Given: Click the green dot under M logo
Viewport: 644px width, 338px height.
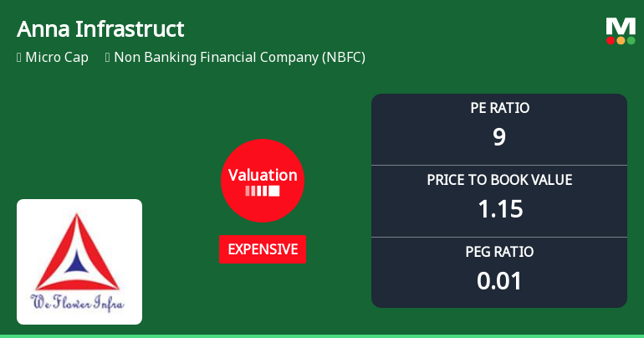Looking at the screenshot, I should tap(631, 40).
